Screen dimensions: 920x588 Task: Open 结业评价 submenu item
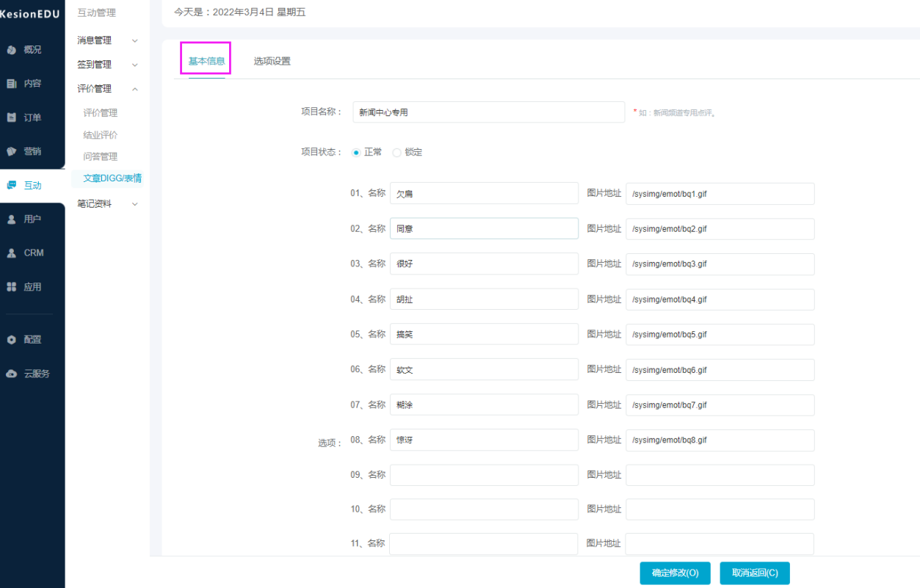(101, 135)
